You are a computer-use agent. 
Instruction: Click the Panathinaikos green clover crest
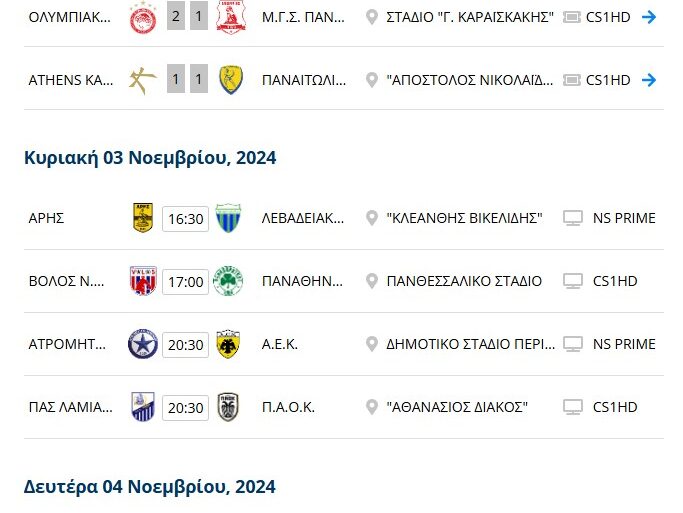[x=228, y=281]
